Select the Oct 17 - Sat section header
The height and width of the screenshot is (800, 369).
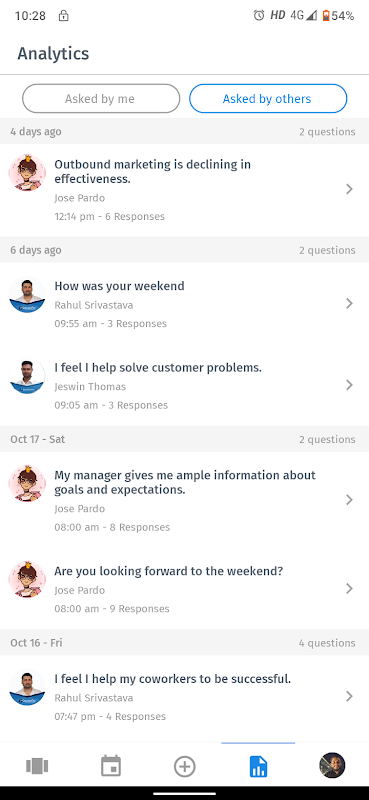tap(184, 439)
